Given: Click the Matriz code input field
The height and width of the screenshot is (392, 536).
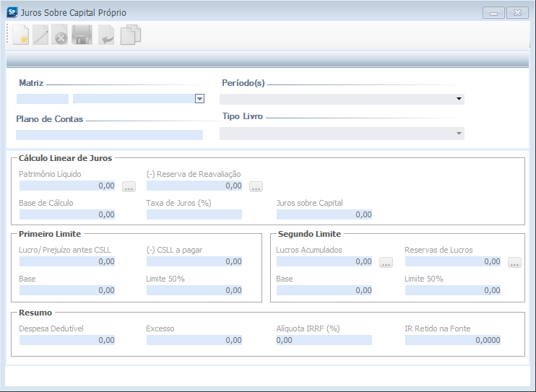Looking at the screenshot, I should pos(42,99).
